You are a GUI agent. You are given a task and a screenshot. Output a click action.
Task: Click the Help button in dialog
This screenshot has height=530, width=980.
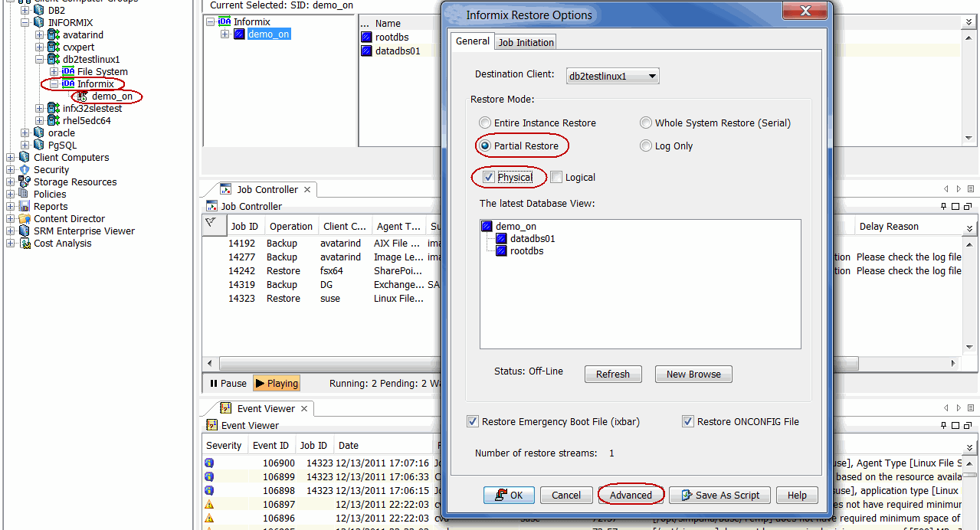tap(797, 495)
